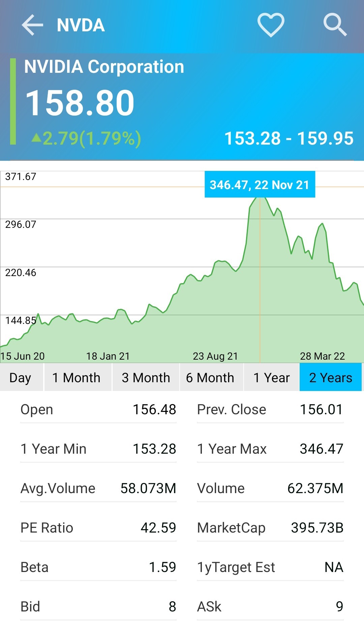Click the NVIDIA Corporation company name
This screenshot has width=364, height=633.
point(104,67)
